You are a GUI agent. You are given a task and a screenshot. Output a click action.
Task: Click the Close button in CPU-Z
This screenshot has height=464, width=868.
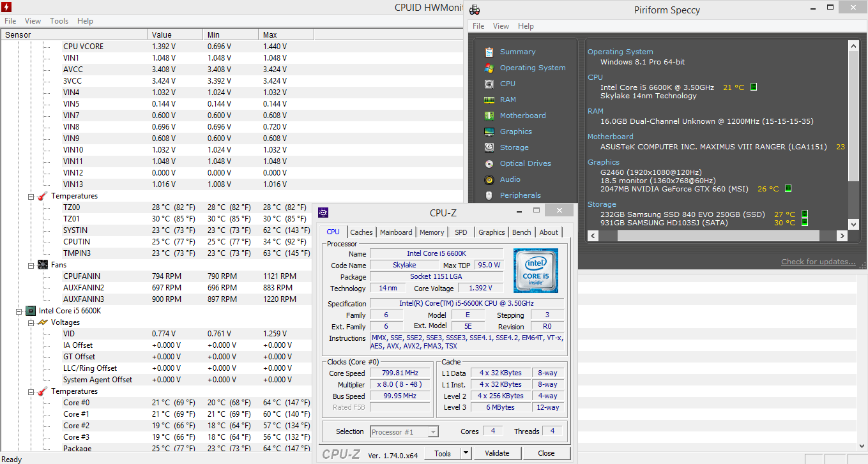pos(546,453)
